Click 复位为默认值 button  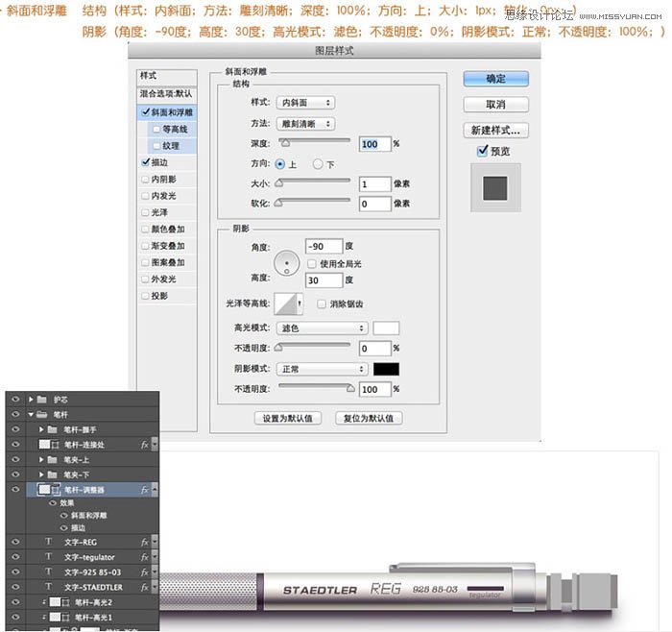369,419
